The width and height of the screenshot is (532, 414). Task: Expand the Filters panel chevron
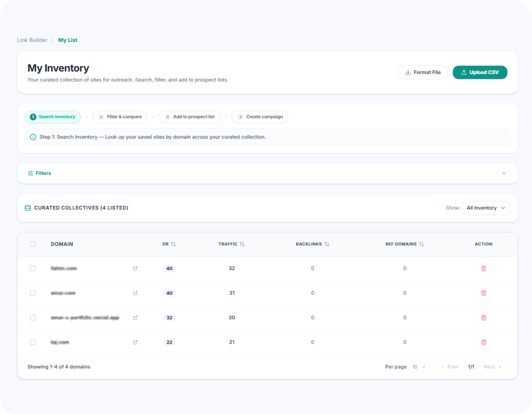coord(504,173)
